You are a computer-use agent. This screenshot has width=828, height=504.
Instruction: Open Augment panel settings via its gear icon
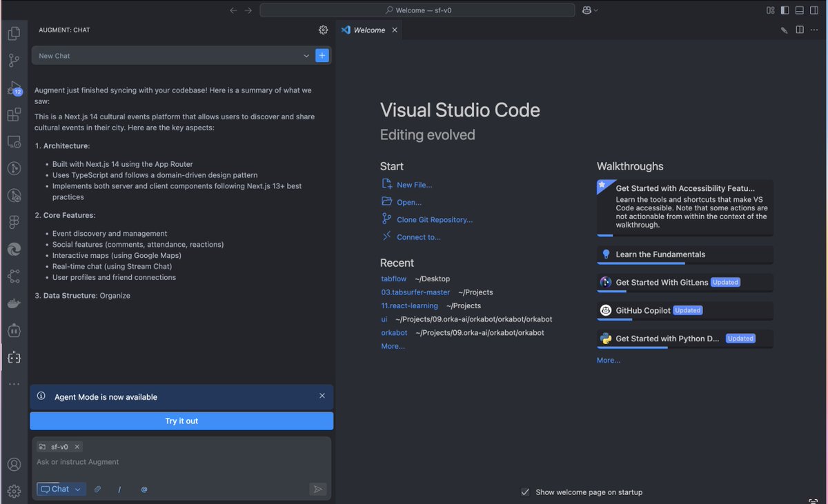323,30
